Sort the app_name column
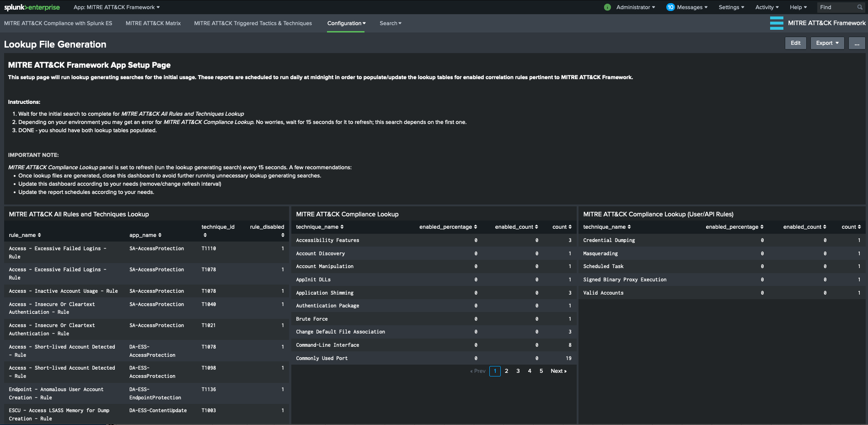 [x=145, y=235]
